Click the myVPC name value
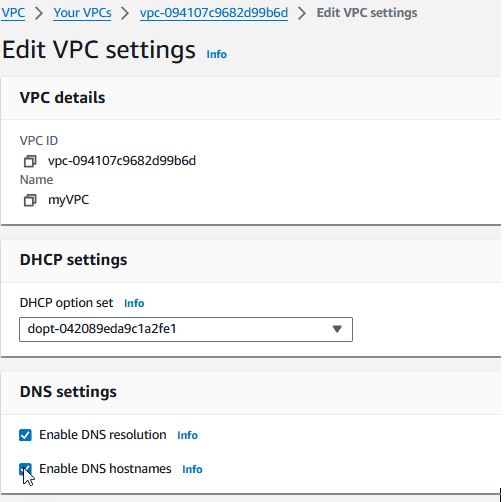Image resolution: width=504 pixels, height=502 pixels. point(69,200)
